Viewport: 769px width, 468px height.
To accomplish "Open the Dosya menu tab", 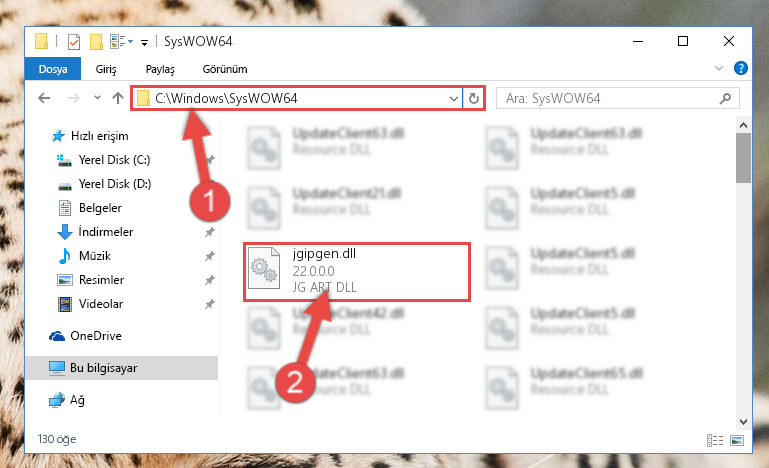I will click(53, 69).
